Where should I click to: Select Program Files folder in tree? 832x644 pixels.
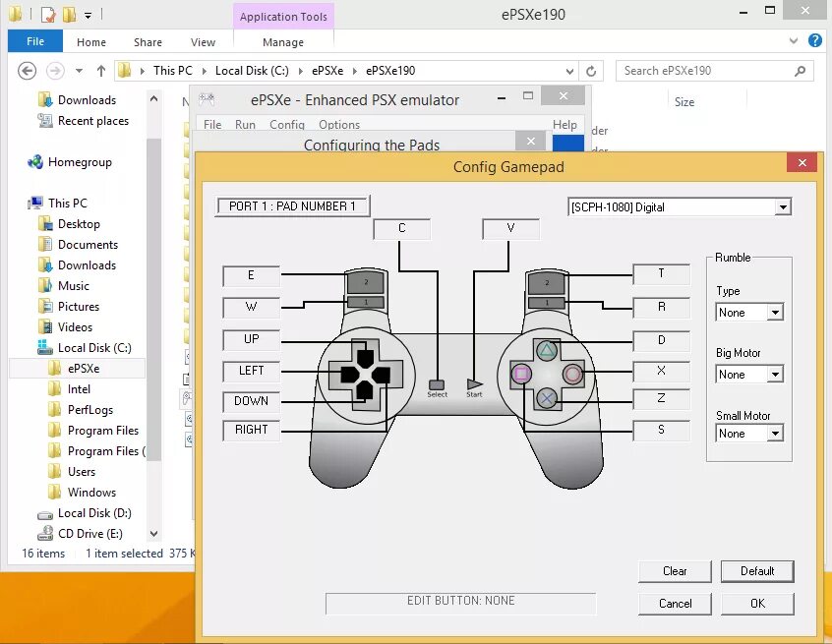click(x=103, y=431)
